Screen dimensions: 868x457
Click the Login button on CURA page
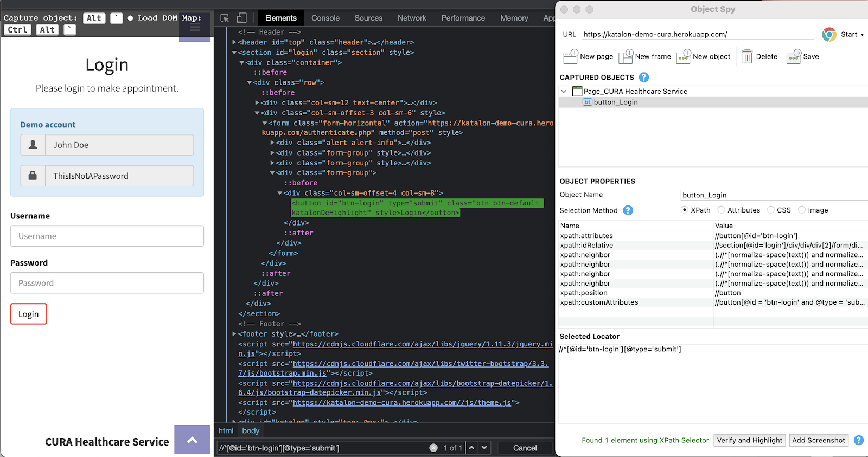[29, 314]
